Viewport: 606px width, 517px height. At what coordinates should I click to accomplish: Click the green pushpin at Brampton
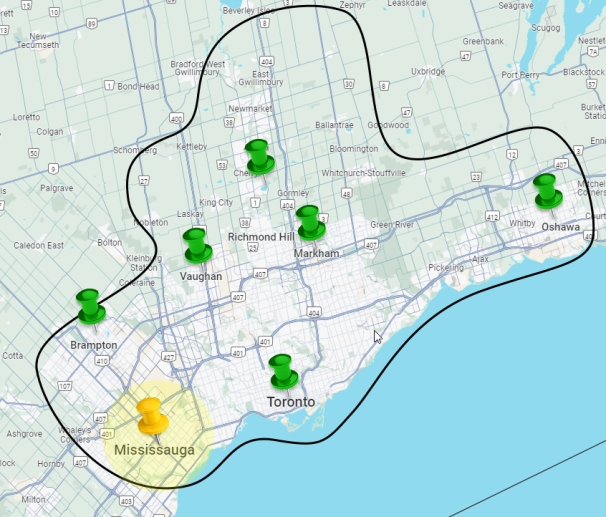[90, 306]
